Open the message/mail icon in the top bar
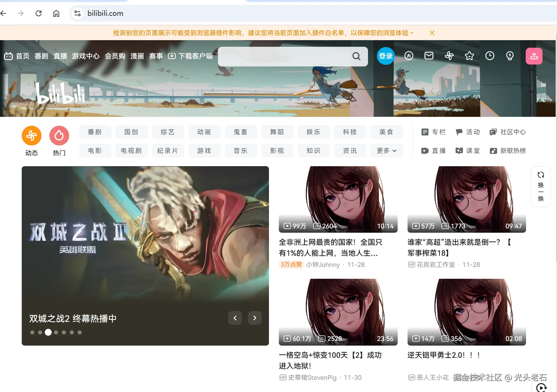The image size is (557, 392). (429, 56)
